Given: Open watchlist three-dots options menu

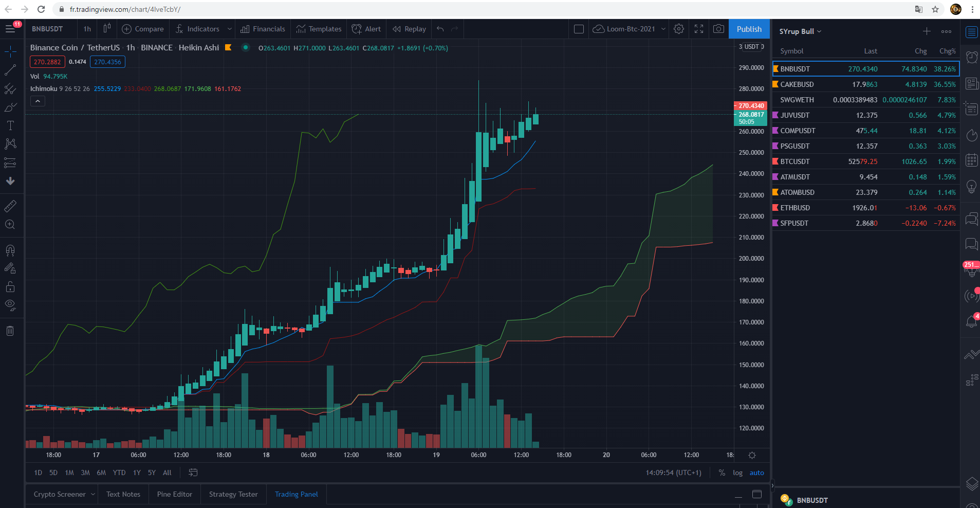Looking at the screenshot, I should [x=946, y=31].
